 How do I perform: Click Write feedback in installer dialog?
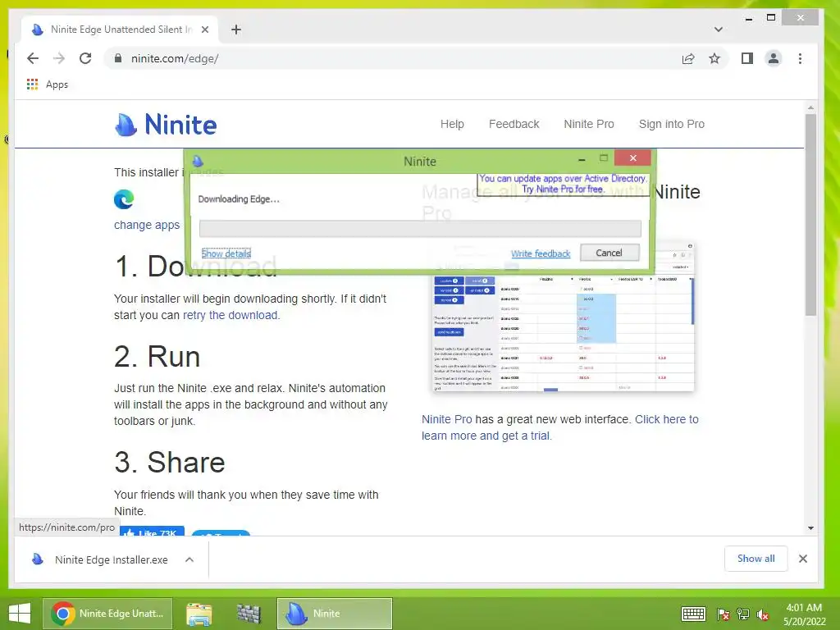pyautogui.click(x=541, y=253)
